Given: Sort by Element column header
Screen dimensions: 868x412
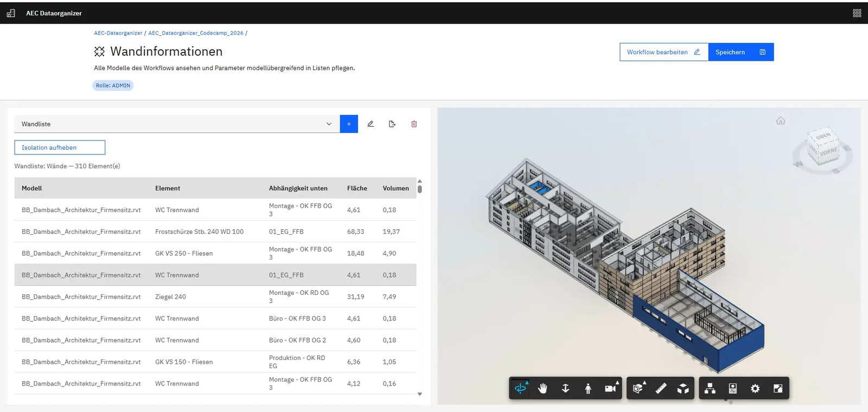Looking at the screenshot, I should pyautogui.click(x=168, y=188).
